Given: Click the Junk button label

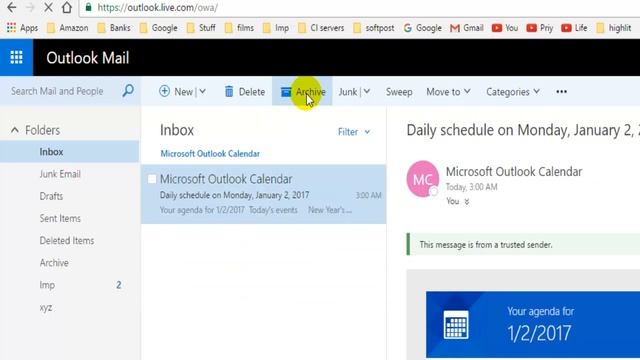Looking at the screenshot, I should tap(348, 92).
